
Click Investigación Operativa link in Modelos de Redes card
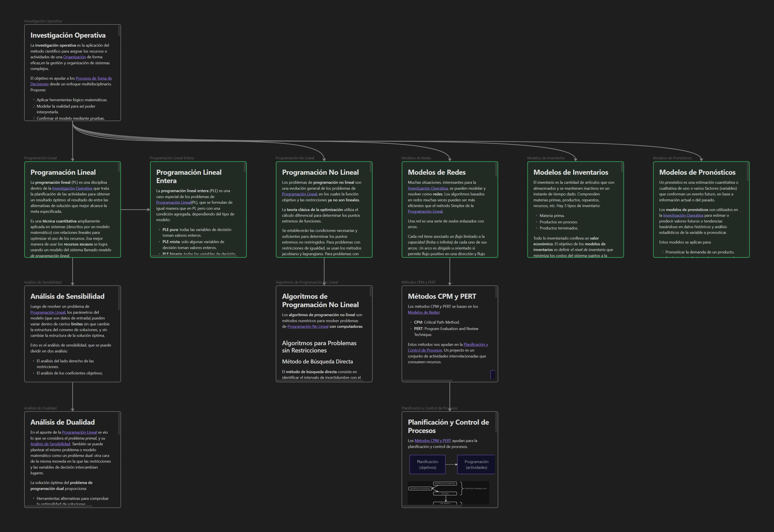coord(428,188)
